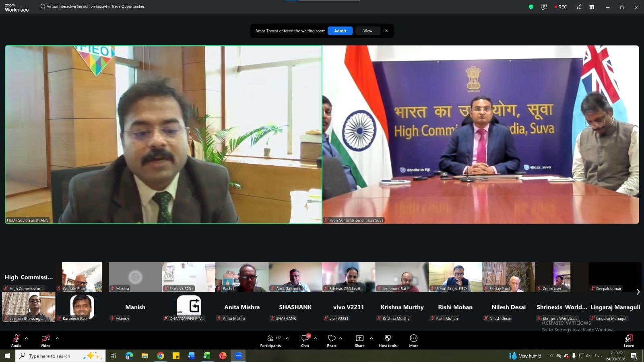This screenshot has width=644, height=362.
Task: Expand share options arrow beside Share
Action: [371, 338]
